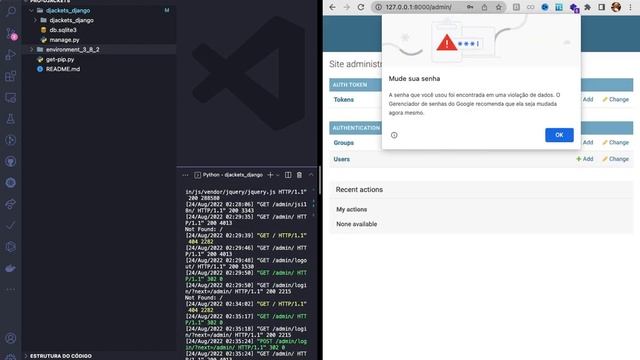Open the Users link in Django admin

pos(342,159)
